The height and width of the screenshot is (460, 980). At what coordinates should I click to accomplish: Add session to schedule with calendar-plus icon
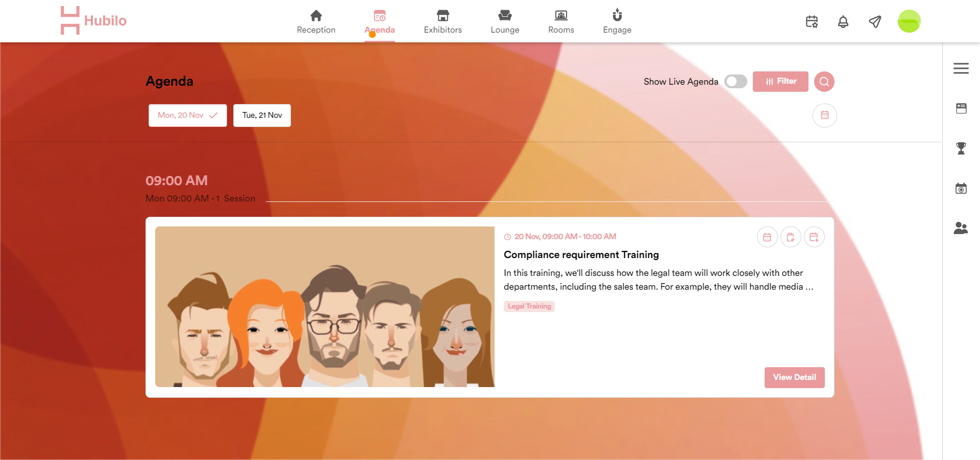point(814,237)
